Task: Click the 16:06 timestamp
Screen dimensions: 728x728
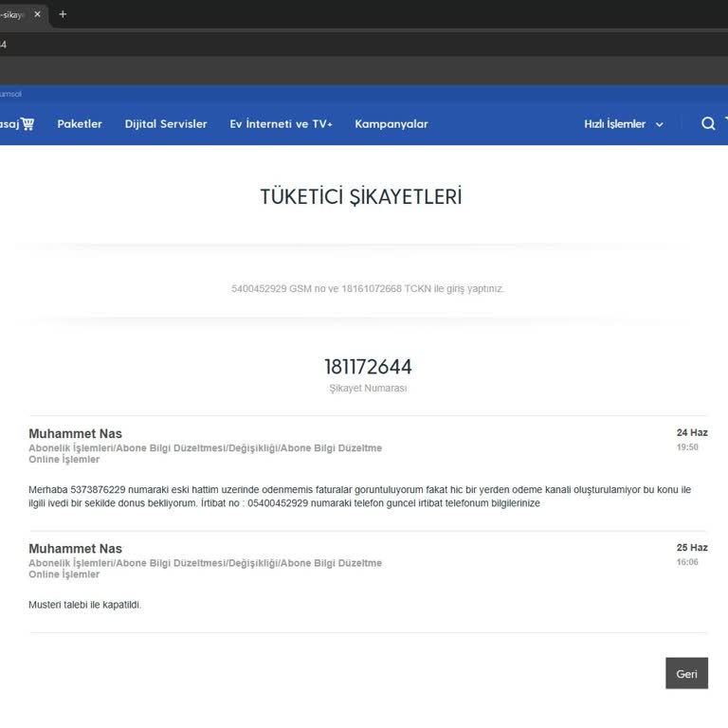Action: point(687,562)
